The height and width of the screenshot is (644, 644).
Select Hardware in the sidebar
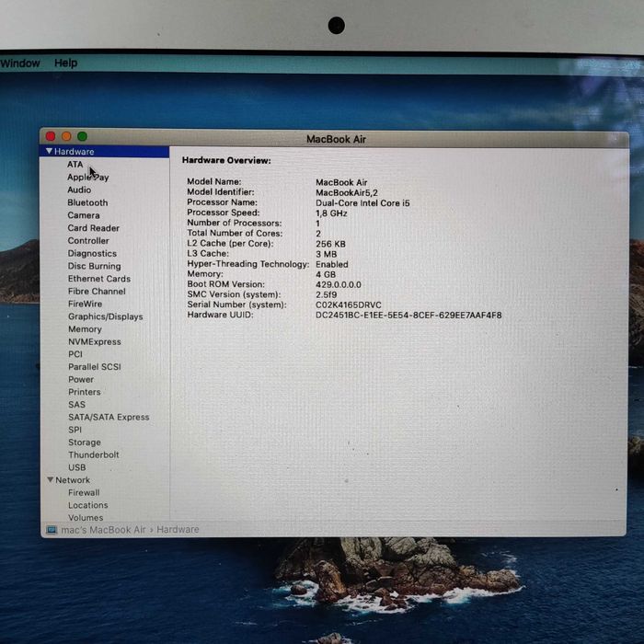pos(74,152)
